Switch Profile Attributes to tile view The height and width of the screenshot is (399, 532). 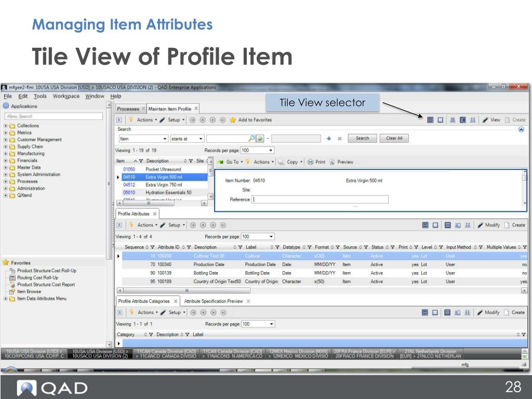(425, 225)
